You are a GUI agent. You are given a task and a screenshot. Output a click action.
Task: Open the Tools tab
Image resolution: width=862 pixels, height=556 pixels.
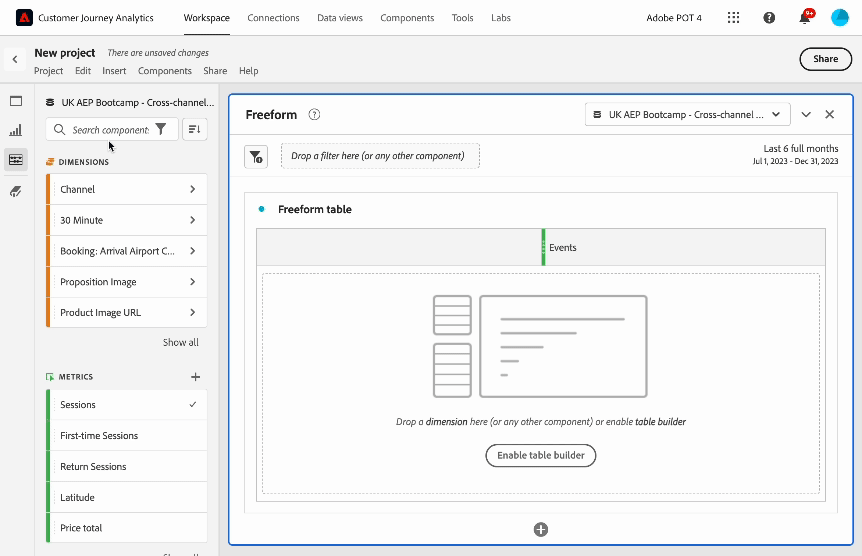coord(462,18)
